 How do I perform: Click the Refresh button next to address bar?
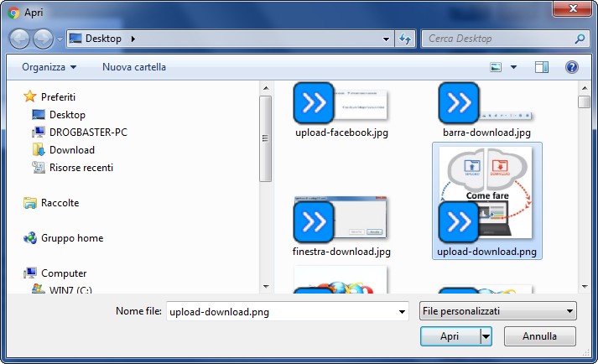point(405,39)
